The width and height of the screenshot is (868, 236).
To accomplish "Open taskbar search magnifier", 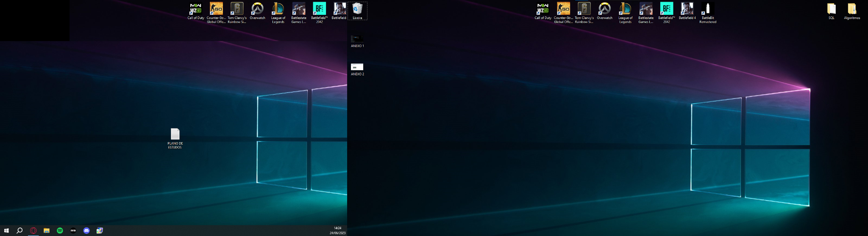I will click(x=19, y=231).
